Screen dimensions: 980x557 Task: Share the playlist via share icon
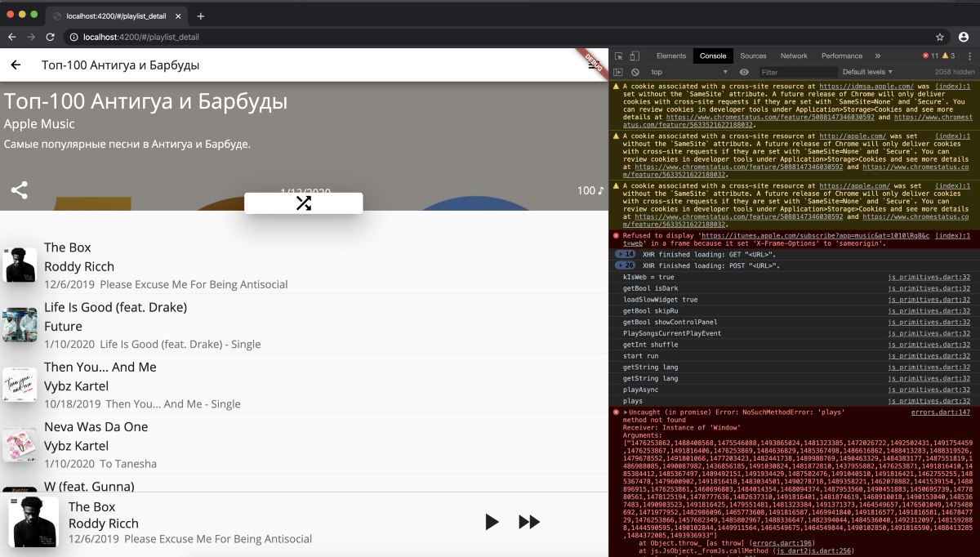[19, 190]
